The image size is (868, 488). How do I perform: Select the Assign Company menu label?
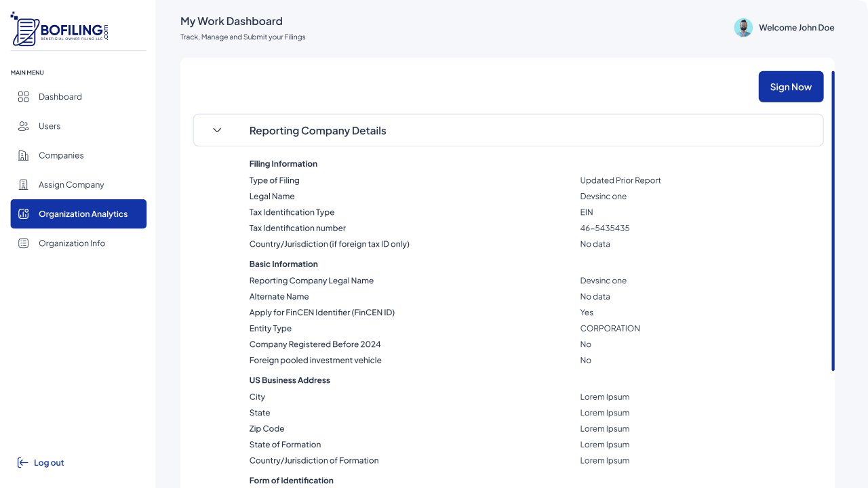click(x=71, y=185)
